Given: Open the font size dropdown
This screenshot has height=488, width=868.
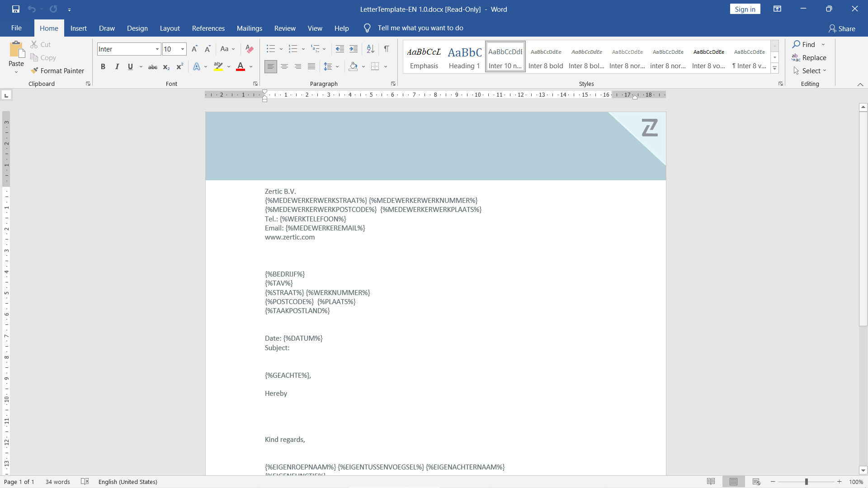Looking at the screenshot, I should click(x=183, y=49).
